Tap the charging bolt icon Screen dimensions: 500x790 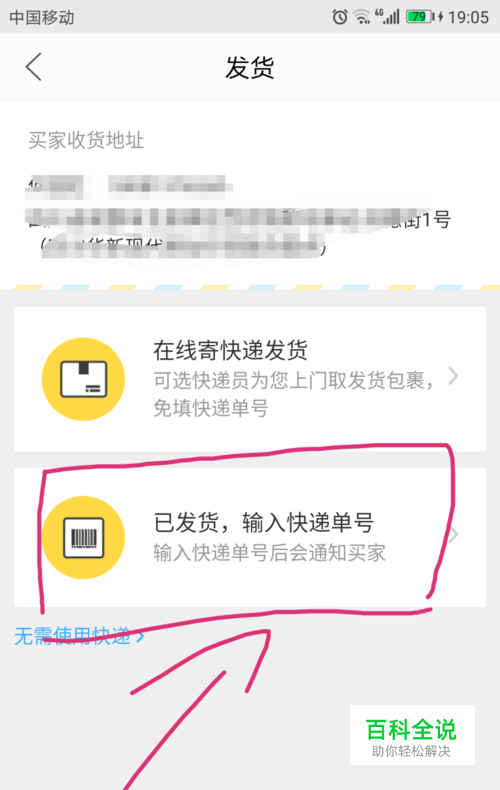click(x=441, y=17)
